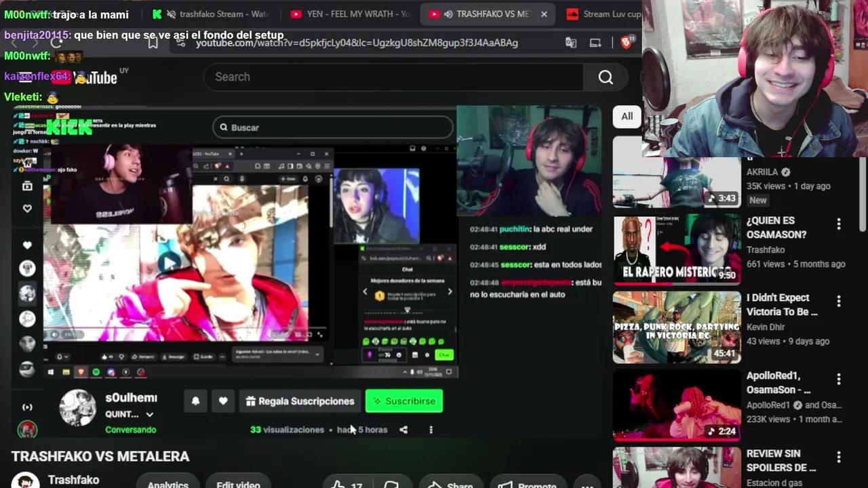Click the 'Conversando' status text
The height and width of the screenshot is (488, 868).
coord(131,430)
